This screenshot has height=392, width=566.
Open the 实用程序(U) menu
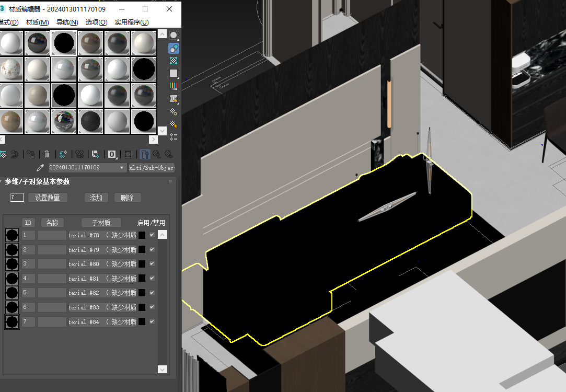click(x=132, y=22)
